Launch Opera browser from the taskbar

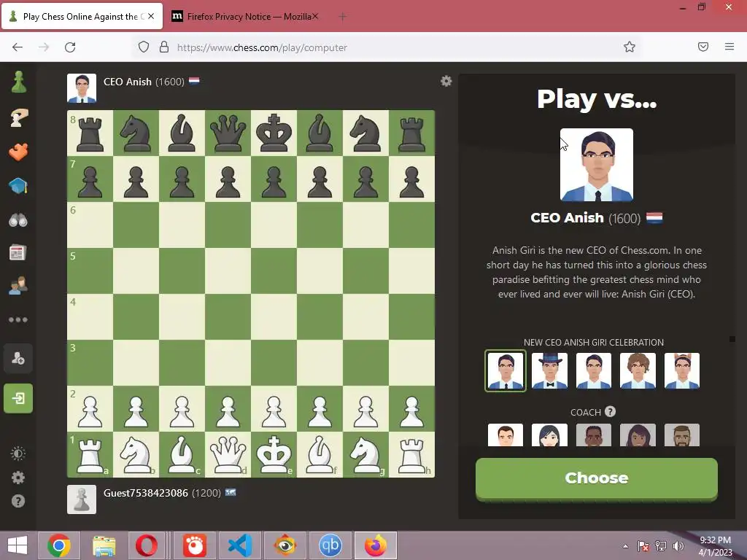(x=146, y=545)
